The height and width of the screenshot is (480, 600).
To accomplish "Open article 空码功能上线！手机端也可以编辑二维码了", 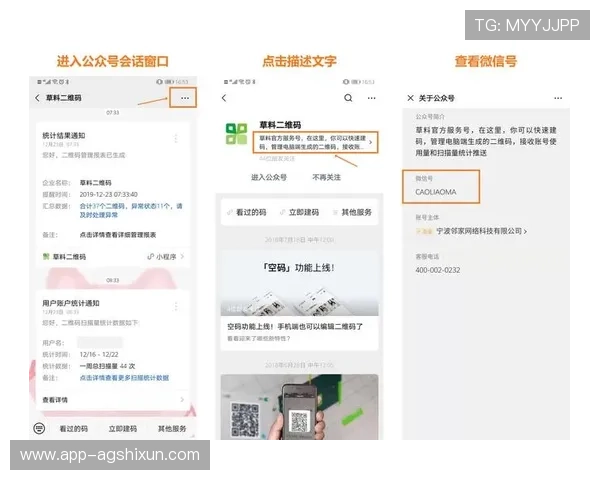I will [295, 327].
